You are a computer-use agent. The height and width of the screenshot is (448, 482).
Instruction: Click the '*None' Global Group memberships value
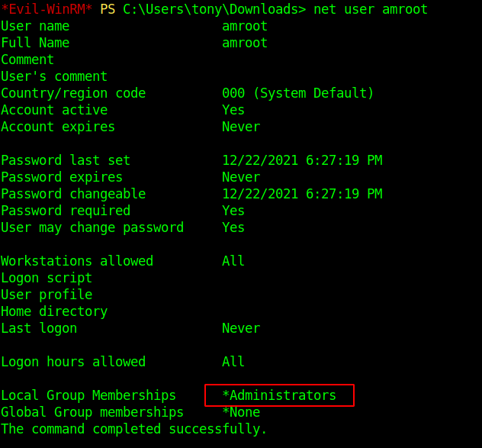pos(241,412)
